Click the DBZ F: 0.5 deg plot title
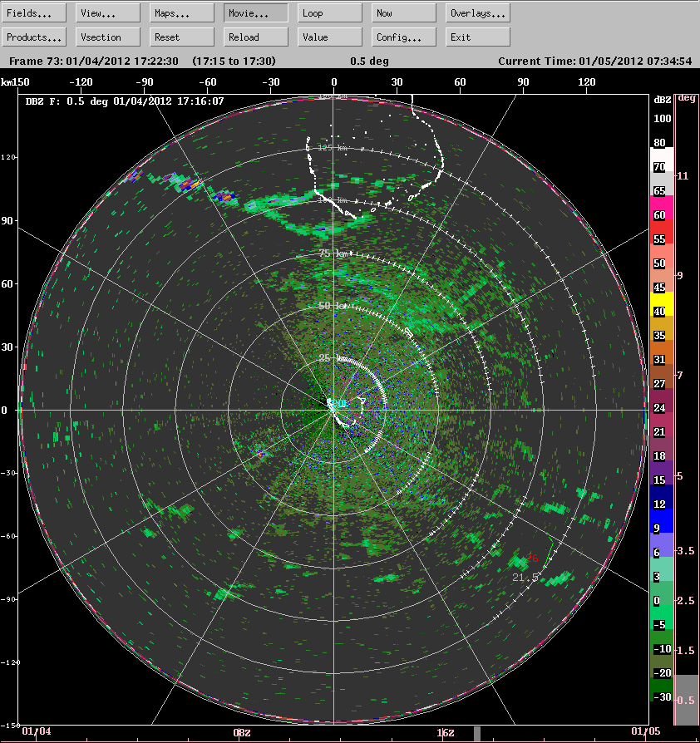Image resolution: width=700 pixels, height=743 pixels. pyautogui.click(x=125, y=101)
